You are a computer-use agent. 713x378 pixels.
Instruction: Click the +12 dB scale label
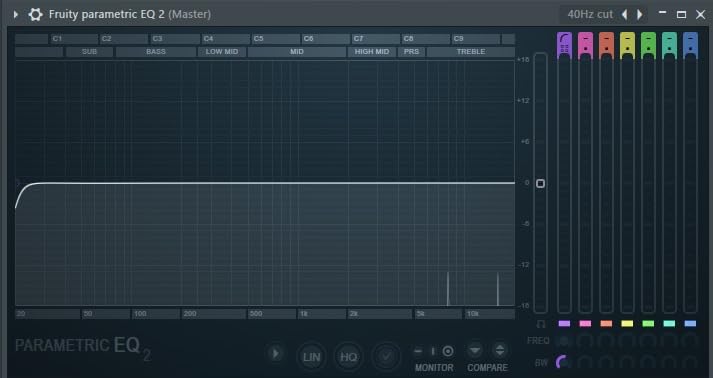click(523, 101)
